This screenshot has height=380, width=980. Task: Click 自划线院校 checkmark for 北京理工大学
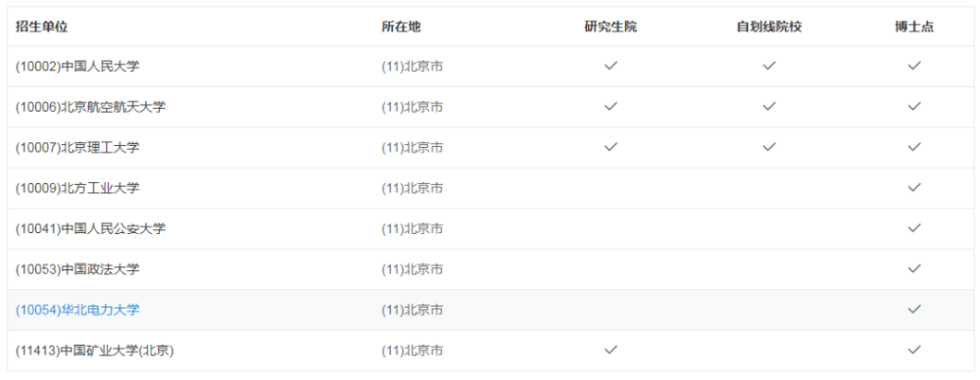pos(768,147)
